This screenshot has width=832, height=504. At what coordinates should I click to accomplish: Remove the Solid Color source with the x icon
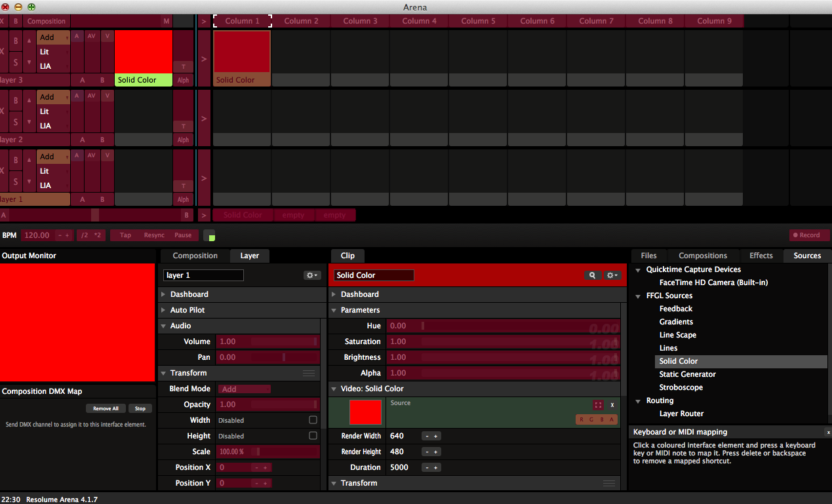[612, 405]
